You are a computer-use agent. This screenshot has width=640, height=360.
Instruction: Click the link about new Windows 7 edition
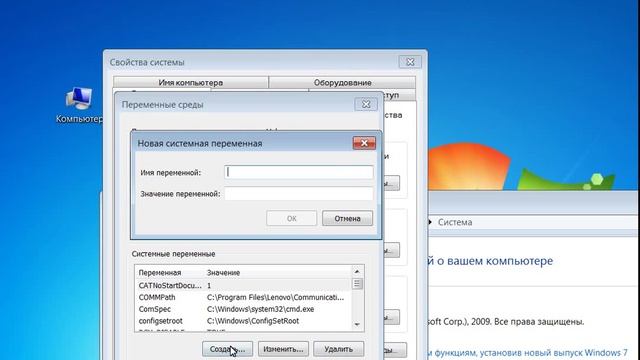coord(528,353)
